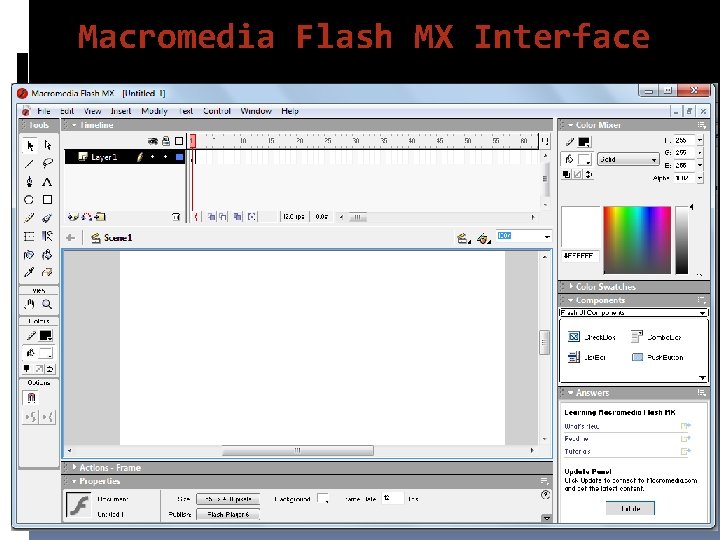
Task: Expand the Color Swatches panel
Action: pyautogui.click(x=571, y=287)
